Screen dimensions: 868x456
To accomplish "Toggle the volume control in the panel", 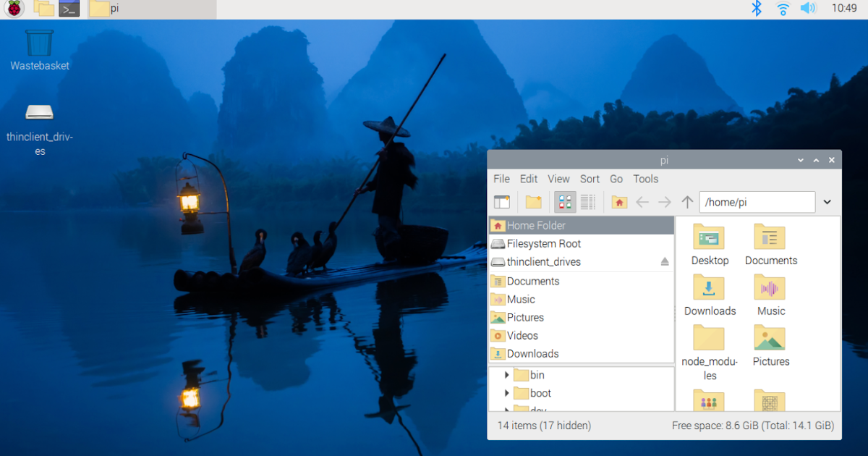I will [808, 9].
